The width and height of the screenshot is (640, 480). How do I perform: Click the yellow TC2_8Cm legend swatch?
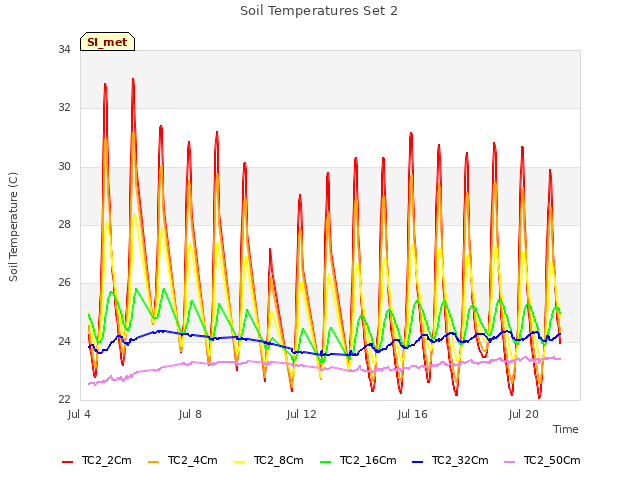coord(240,462)
